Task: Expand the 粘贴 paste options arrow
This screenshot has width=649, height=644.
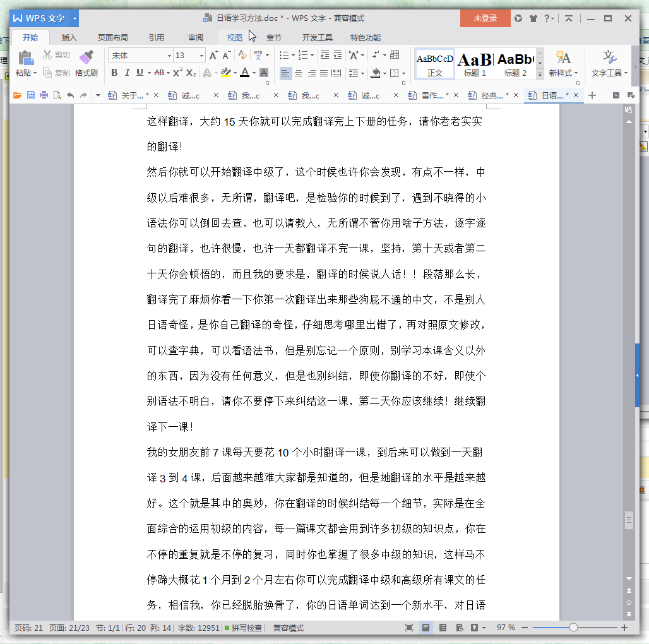Action: [35, 73]
